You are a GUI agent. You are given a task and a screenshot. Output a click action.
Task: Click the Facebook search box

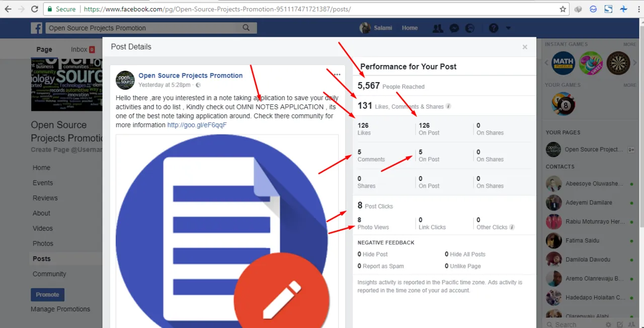click(141, 28)
